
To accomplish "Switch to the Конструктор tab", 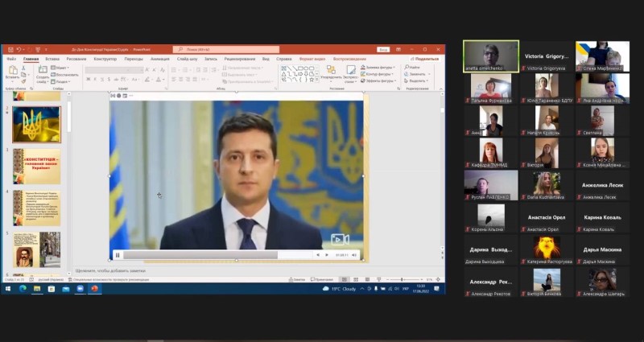I will tap(105, 59).
